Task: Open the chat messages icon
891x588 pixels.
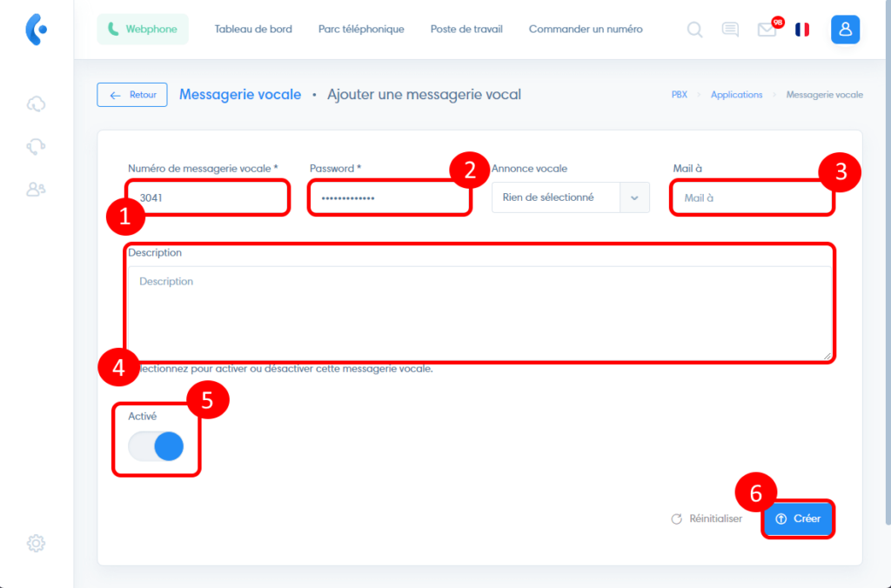Action: pos(730,30)
